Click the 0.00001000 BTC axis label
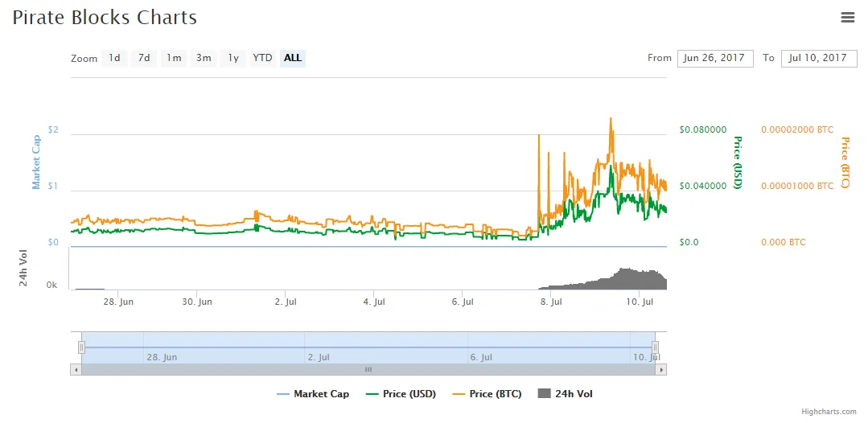This screenshot has width=868, height=423. coord(797,186)
